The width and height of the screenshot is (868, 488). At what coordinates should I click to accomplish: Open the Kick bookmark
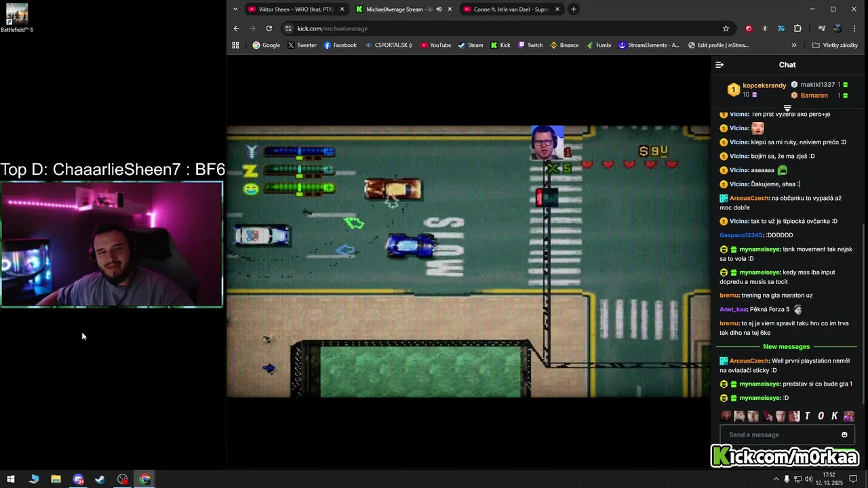coord(500,45)
